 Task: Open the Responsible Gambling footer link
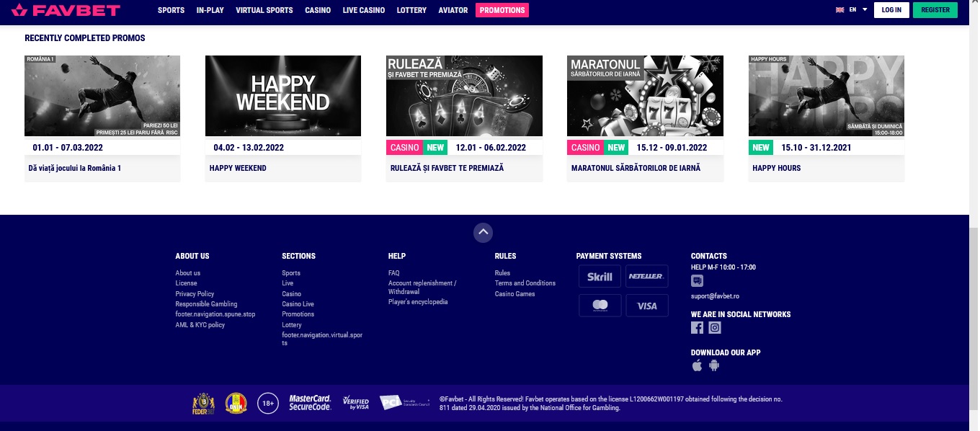click(206, 304)
